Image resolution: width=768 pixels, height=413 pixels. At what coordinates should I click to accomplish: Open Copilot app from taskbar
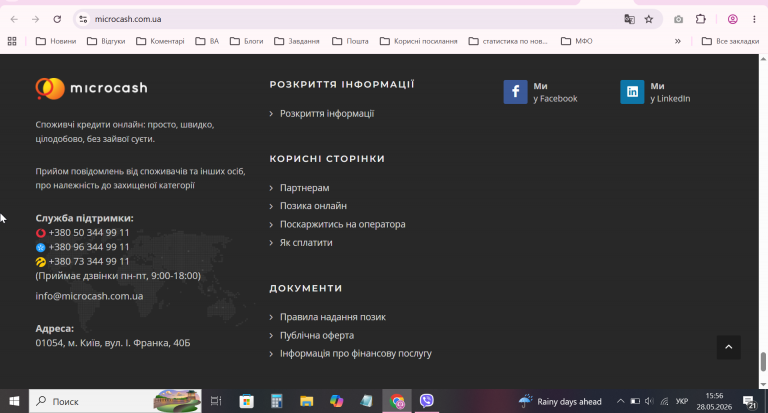(x=336, y=401)
